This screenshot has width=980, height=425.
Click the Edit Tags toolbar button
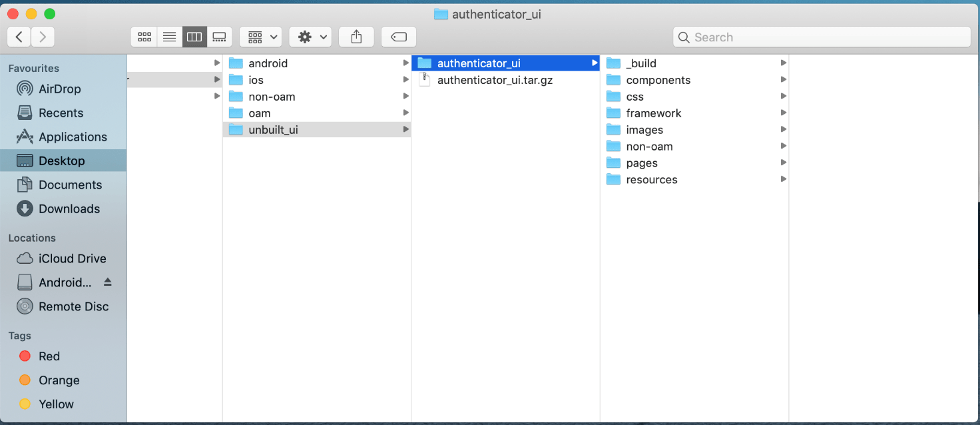(399, 37)
